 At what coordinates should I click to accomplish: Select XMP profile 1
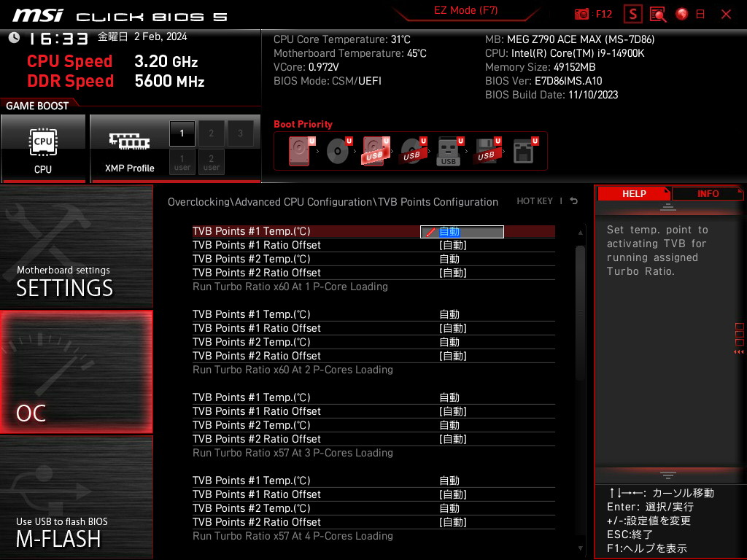182,133
